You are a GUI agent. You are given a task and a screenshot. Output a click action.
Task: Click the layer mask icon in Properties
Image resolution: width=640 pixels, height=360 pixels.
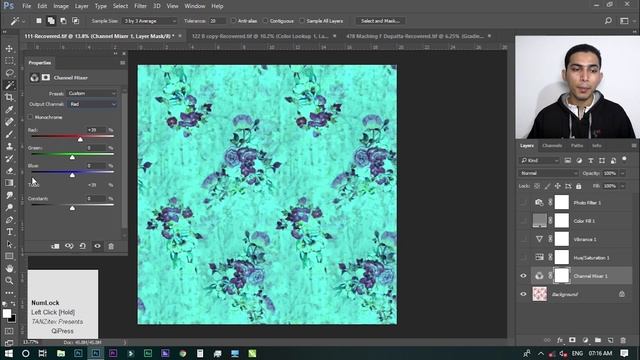point(46,78)
